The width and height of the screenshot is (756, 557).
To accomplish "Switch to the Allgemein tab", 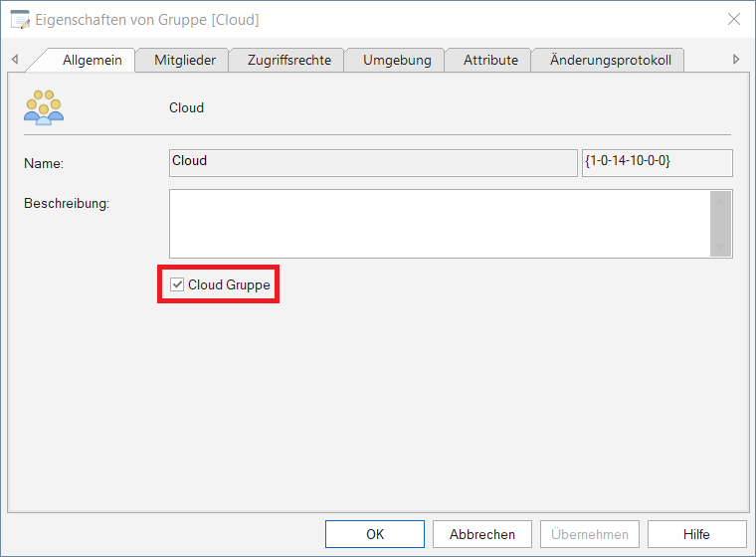I will pyautogui.click(x=92, y=60).
